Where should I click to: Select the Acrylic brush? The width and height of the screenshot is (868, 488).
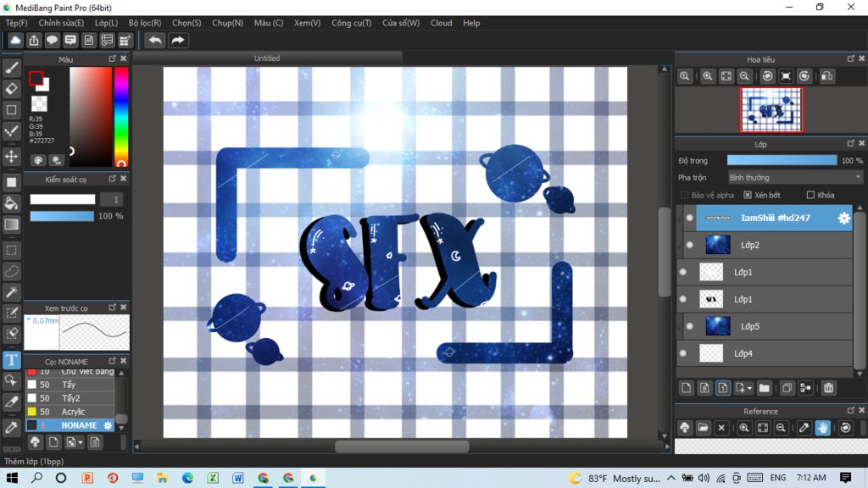pyautogui.click(x=70, y=412)
